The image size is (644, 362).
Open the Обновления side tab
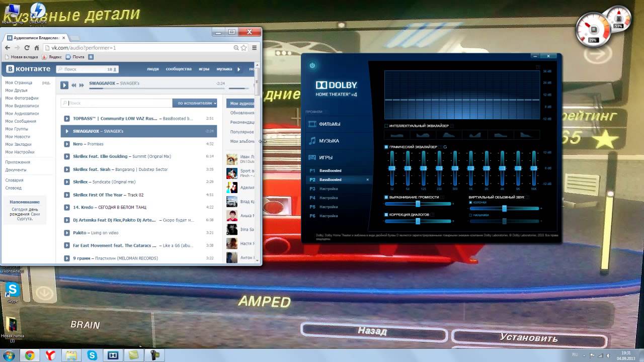pos(242,113)
